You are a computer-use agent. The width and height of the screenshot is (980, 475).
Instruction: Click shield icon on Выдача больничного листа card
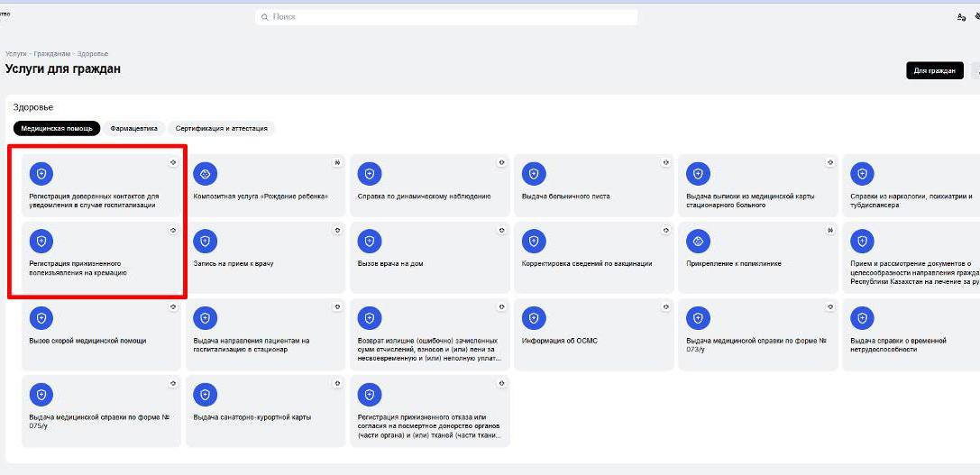point(534,174)
